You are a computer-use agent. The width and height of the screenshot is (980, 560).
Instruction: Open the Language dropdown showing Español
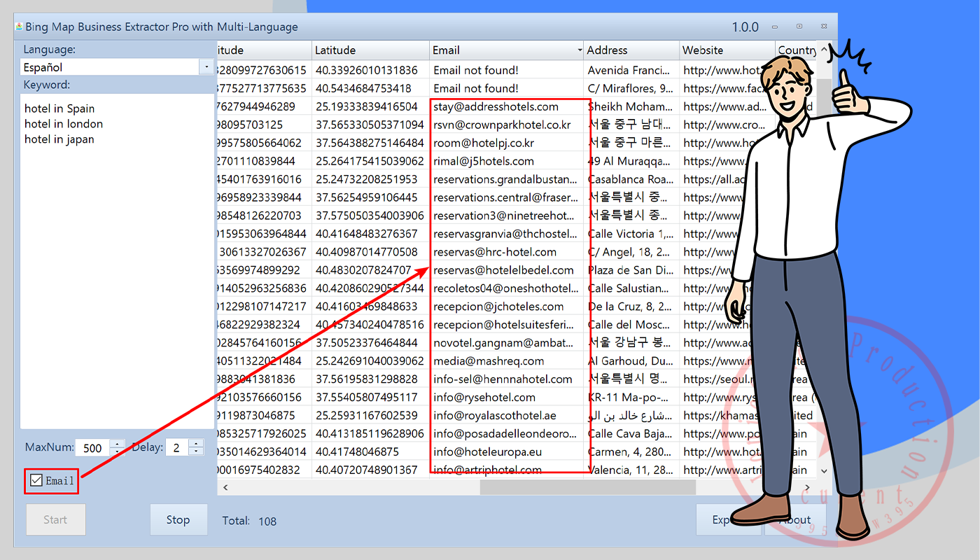(x=206, y=67)
